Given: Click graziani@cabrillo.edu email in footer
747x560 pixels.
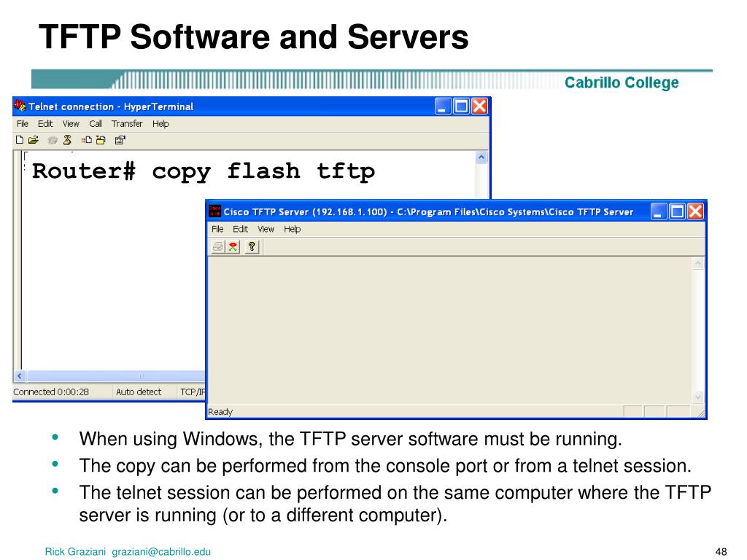Looking at the screenshot, I should pos(161,551).
